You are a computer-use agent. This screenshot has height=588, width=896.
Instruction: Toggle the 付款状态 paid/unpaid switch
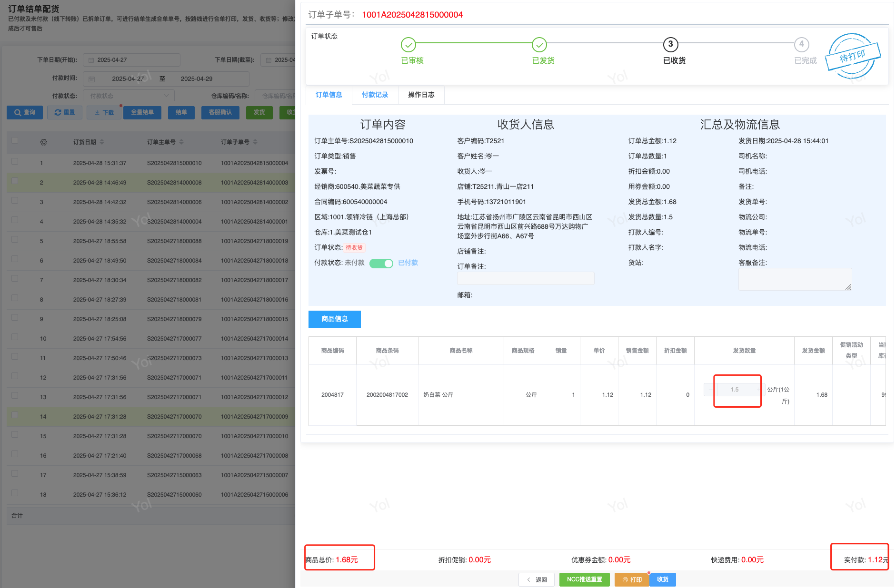381,263
